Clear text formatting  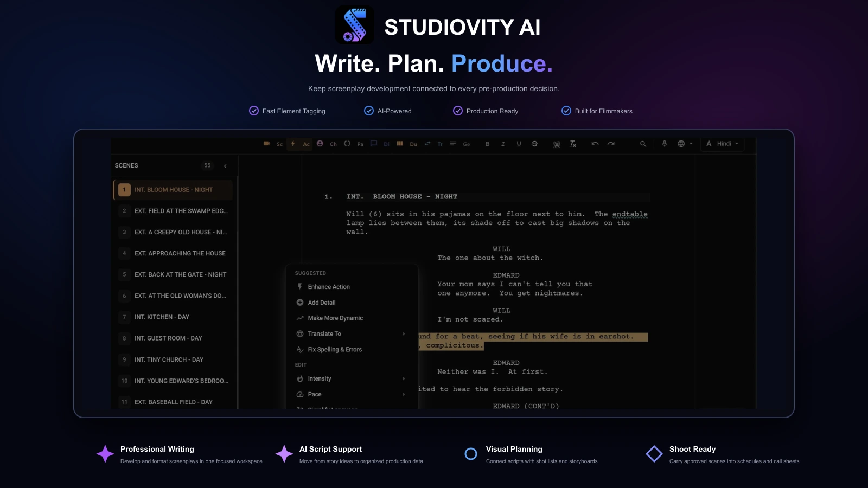coord(572,144)
